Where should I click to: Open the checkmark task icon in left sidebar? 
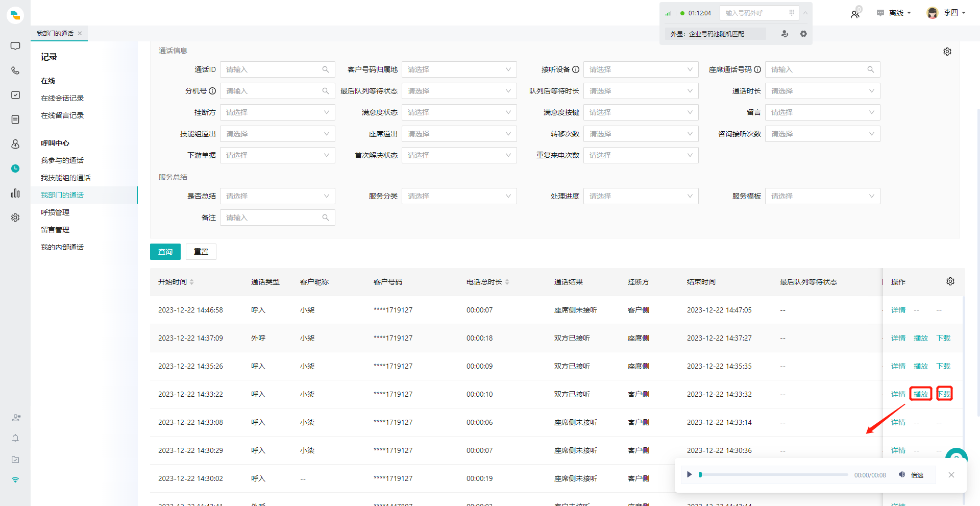click(15, 95)
